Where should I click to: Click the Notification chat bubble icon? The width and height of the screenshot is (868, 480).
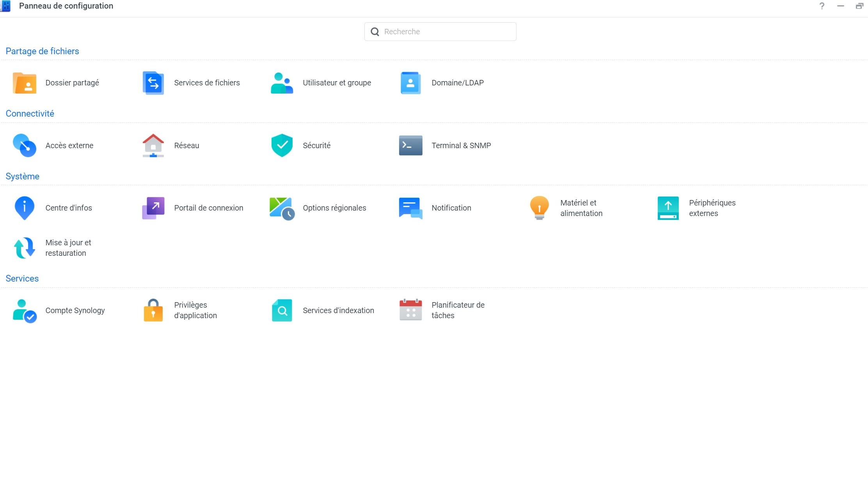410,208
